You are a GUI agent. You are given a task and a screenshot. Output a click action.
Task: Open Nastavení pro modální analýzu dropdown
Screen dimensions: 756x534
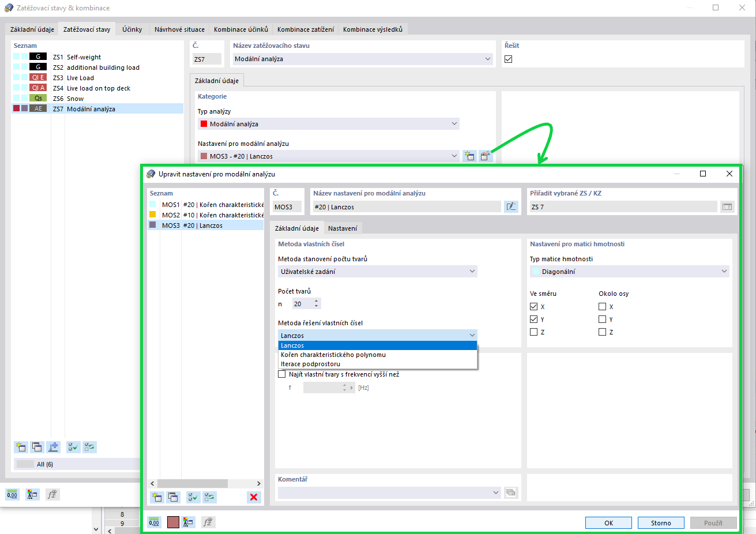pyautogui.click(x=329, y=156)
